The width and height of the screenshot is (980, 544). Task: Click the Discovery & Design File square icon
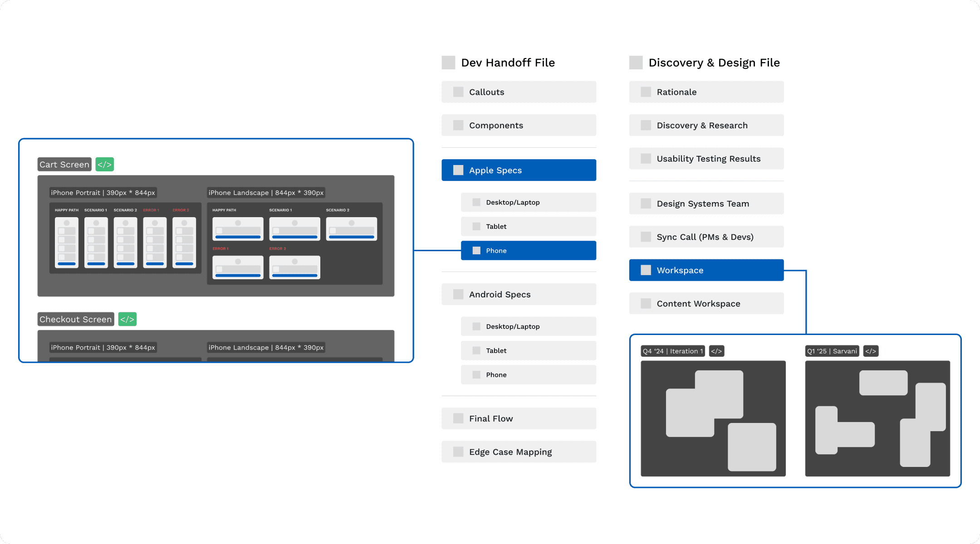(636, 63)
